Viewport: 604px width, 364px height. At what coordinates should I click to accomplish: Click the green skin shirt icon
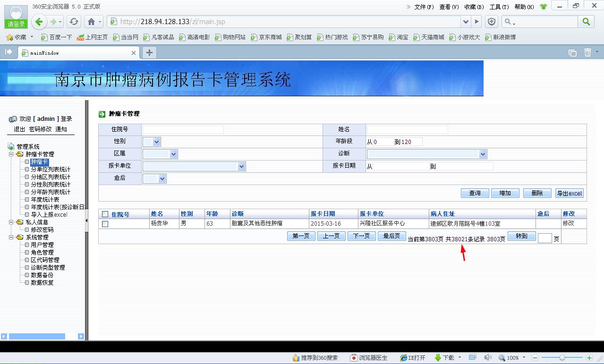pyautogui.click(x=543, y=7)
